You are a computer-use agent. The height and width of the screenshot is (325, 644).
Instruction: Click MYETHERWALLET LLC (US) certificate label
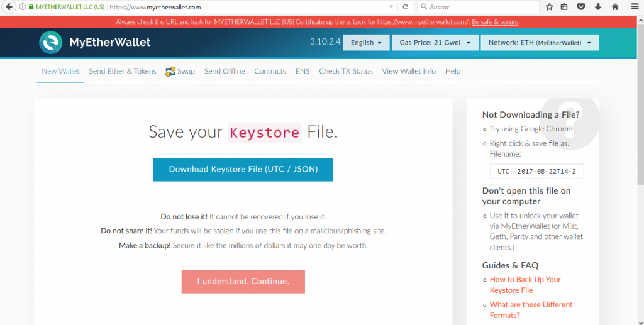pos(70,7)
